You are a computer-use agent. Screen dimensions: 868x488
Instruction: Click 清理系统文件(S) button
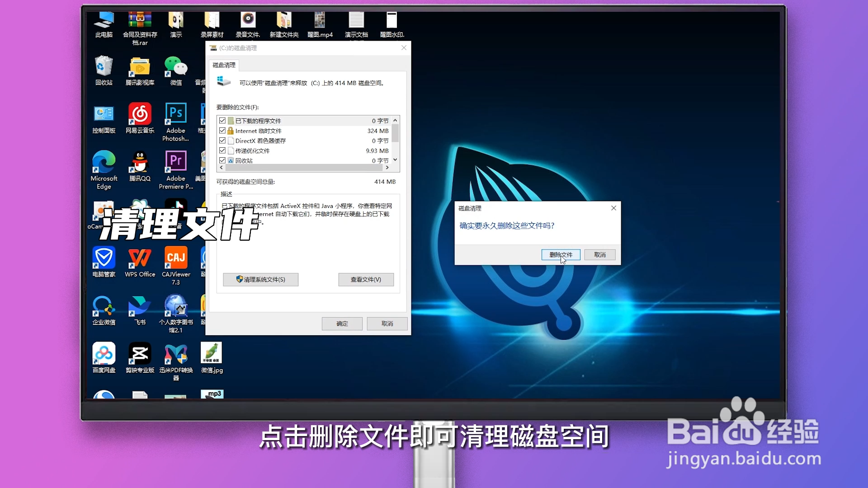click(x=260, y=280)
